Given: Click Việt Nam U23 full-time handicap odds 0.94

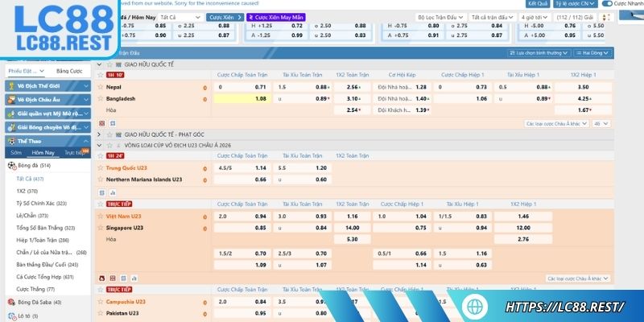Looking at the screenshot, I should point(242,216).
